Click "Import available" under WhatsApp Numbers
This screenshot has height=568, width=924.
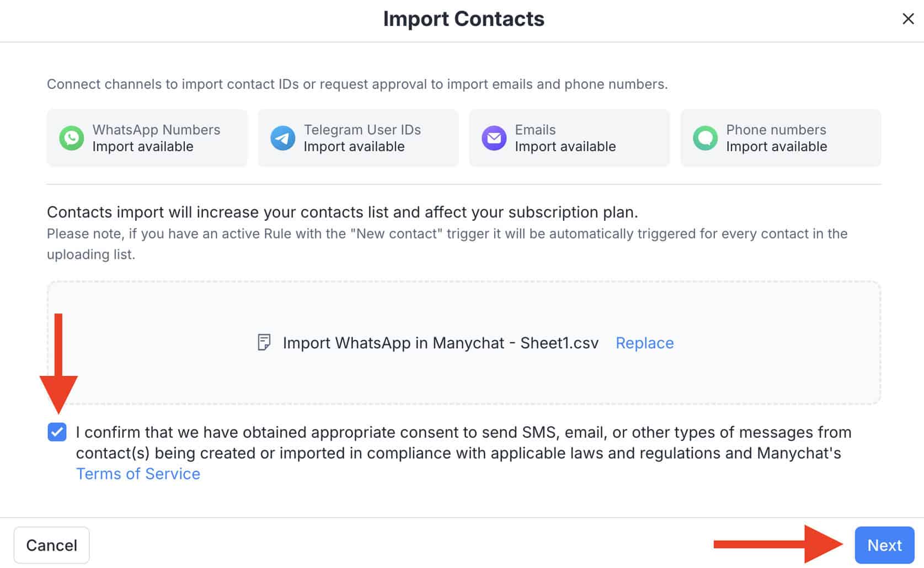click(143, 147)
